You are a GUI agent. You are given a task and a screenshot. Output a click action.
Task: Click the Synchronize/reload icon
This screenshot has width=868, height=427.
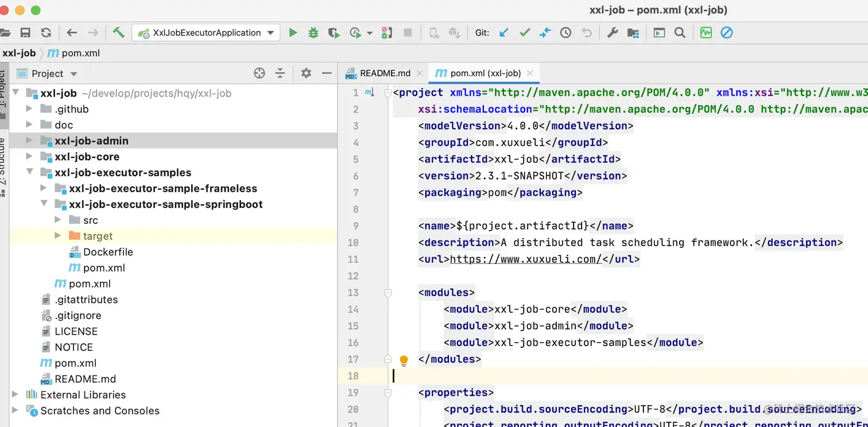point(46,33)
